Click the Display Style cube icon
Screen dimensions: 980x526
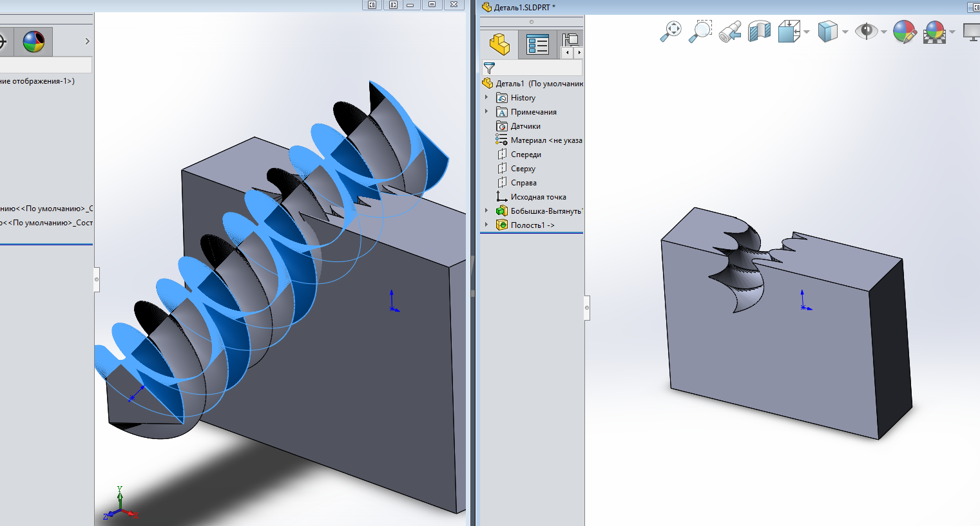827,31
